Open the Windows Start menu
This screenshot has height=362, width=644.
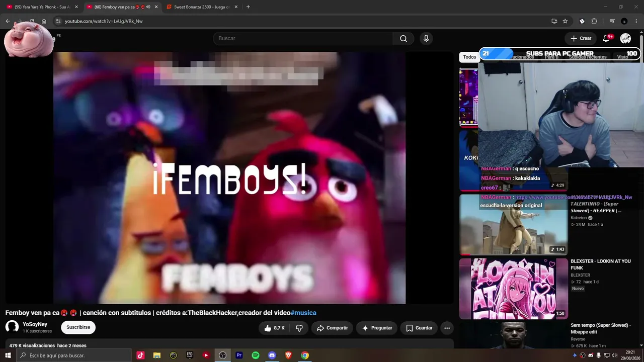point(8,355)
